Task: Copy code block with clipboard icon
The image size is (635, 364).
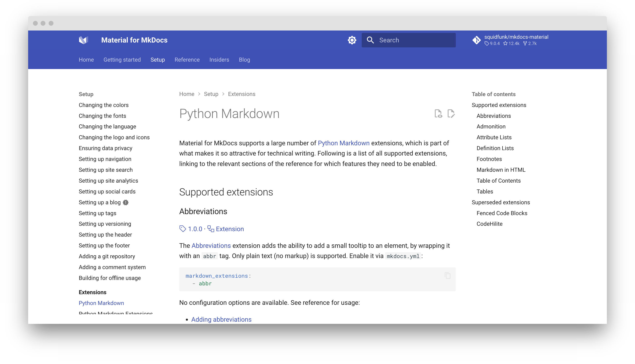Action: coord(447,276)
